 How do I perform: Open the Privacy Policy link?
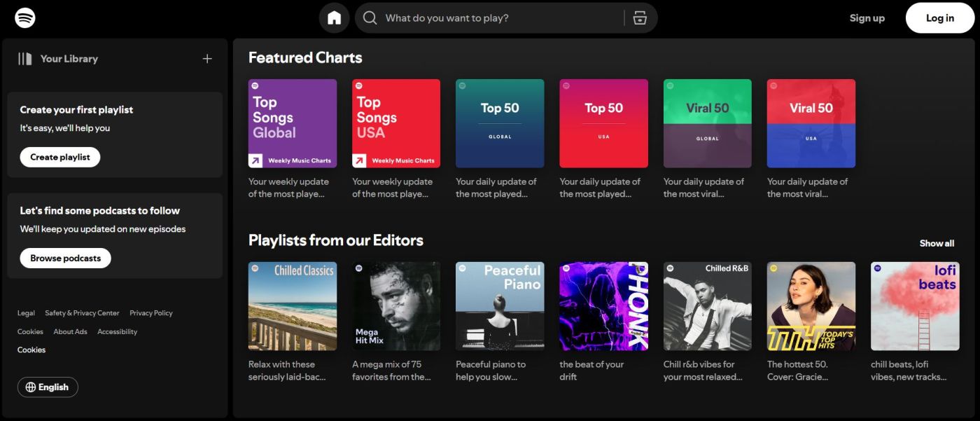coord(151,313)
